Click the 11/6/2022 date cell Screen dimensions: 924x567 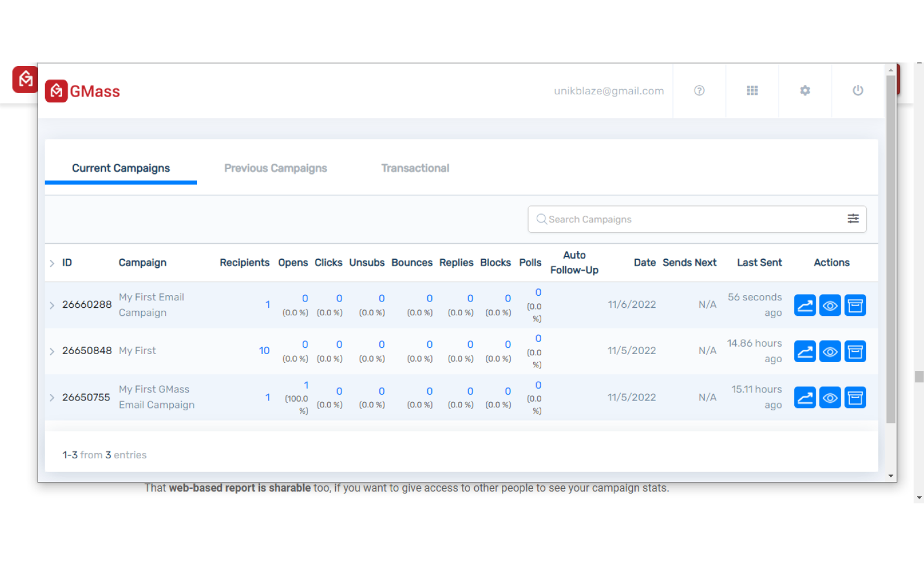coord(632,304)
